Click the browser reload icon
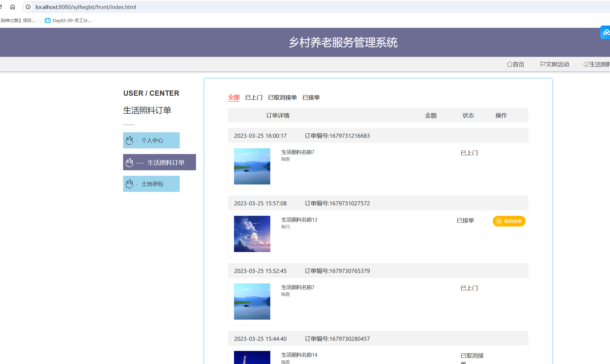 (1, 7)
